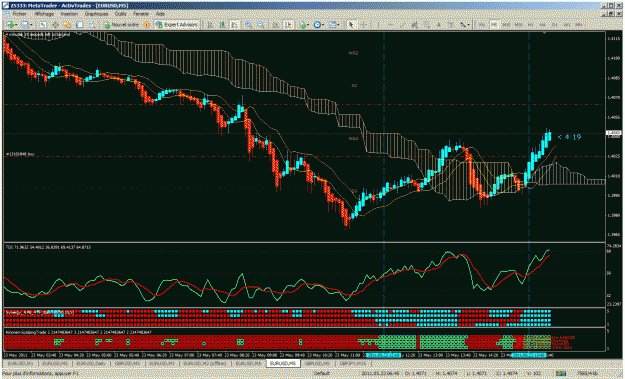The height and width of the screenshot is (379, 625).
Task: Open the EURUSD,M2 (offline) chart tab
Action: [x=205, y=363]
